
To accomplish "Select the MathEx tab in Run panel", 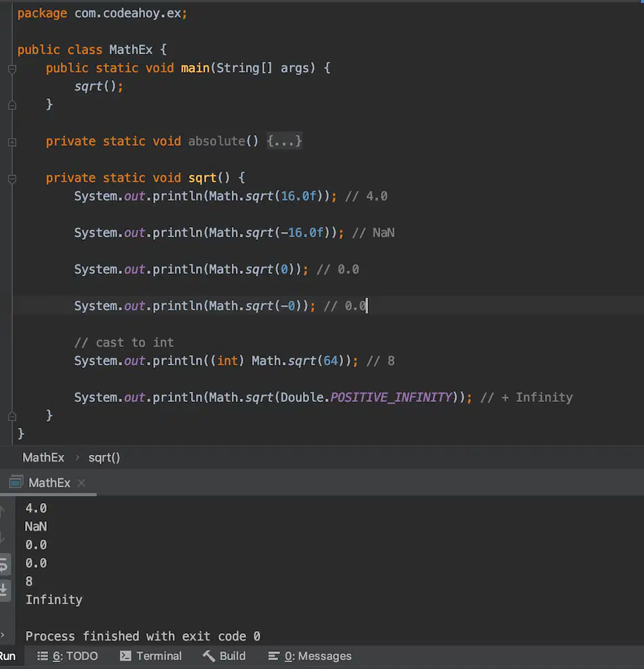I will click(49, 483).
